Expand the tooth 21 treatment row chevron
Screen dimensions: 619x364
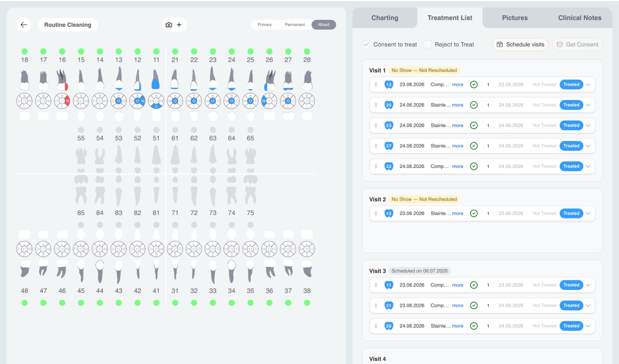pyautogui.click(x=588, y=305)
